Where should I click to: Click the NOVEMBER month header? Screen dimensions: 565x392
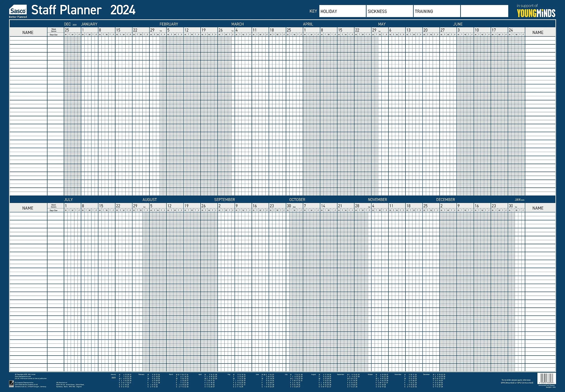pos(377,200)
